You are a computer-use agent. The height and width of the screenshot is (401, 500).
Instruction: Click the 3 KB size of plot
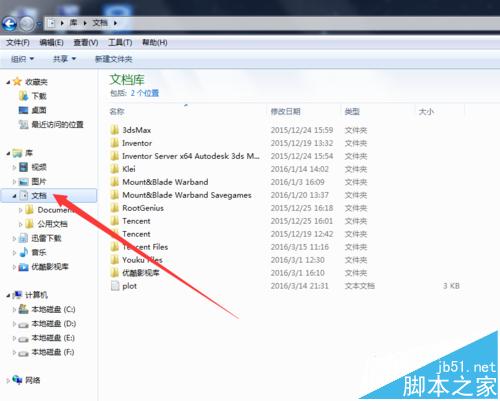(451, 286)
